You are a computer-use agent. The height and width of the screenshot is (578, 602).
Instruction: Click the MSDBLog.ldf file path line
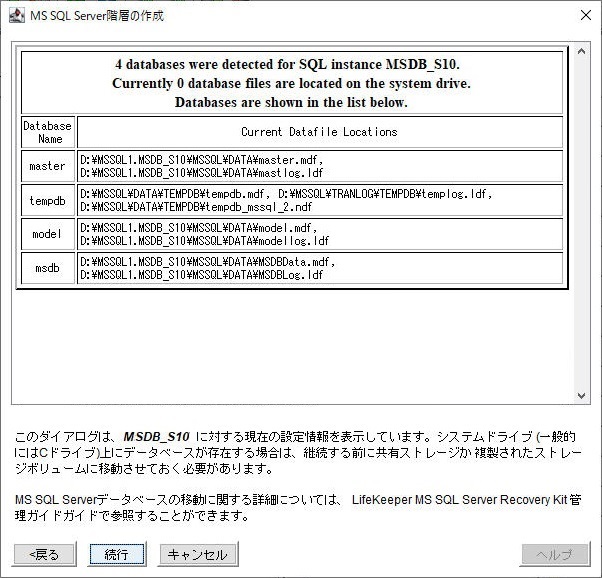pos(202,275)
